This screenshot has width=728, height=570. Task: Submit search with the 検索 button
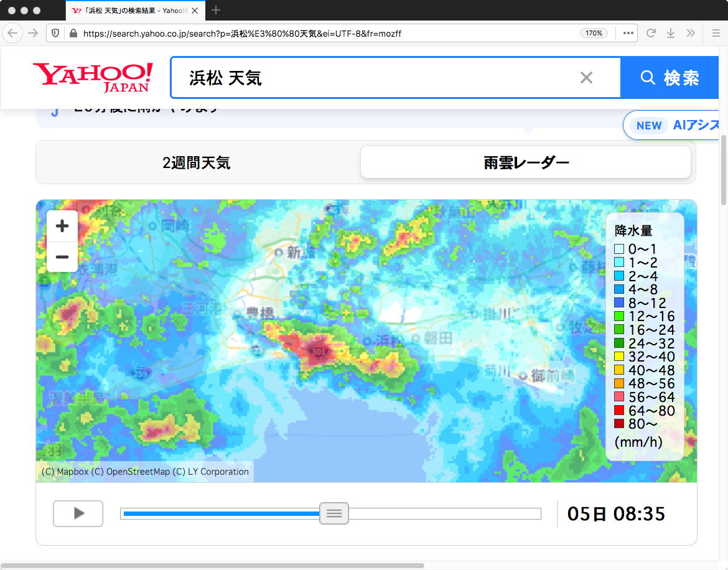pos(669,78)
